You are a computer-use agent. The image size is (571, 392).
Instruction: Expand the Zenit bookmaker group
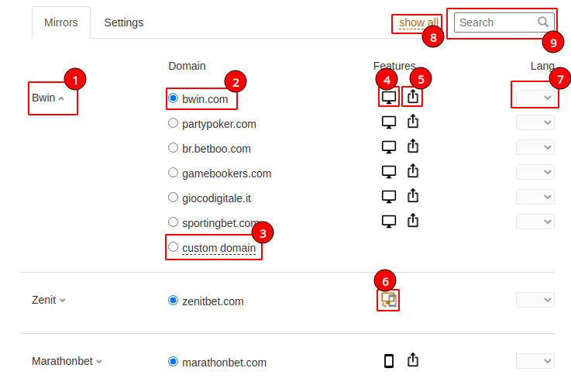49,300
